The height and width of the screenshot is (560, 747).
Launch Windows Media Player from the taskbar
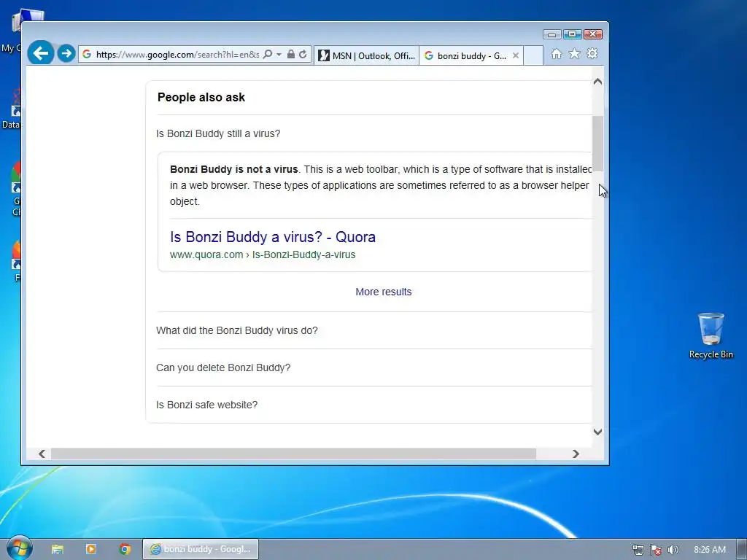(x=91, y=549)
